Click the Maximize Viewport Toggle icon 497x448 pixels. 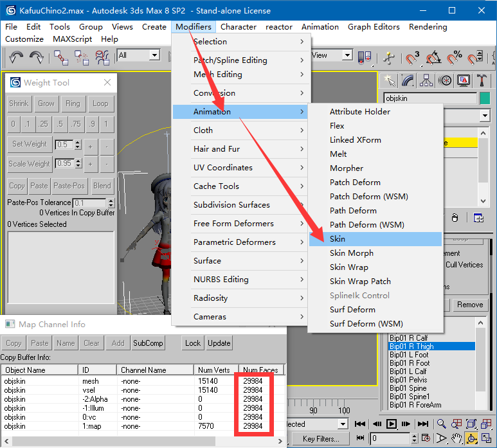pos(486,438)
